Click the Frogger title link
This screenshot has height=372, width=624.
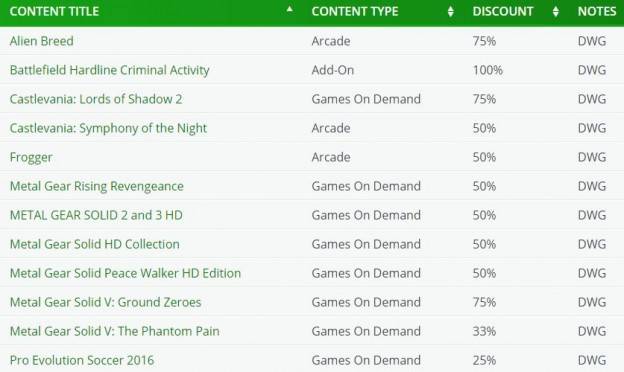[31, 157]
